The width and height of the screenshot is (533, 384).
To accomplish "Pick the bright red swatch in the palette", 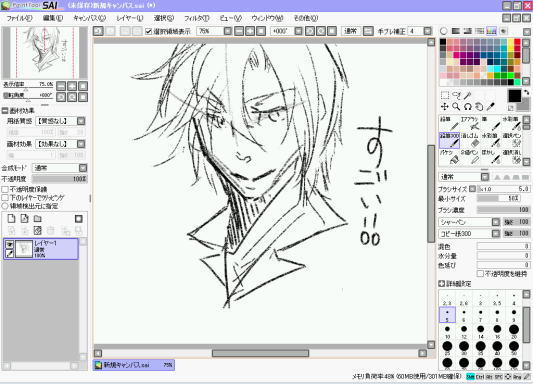I will point(517,42).
